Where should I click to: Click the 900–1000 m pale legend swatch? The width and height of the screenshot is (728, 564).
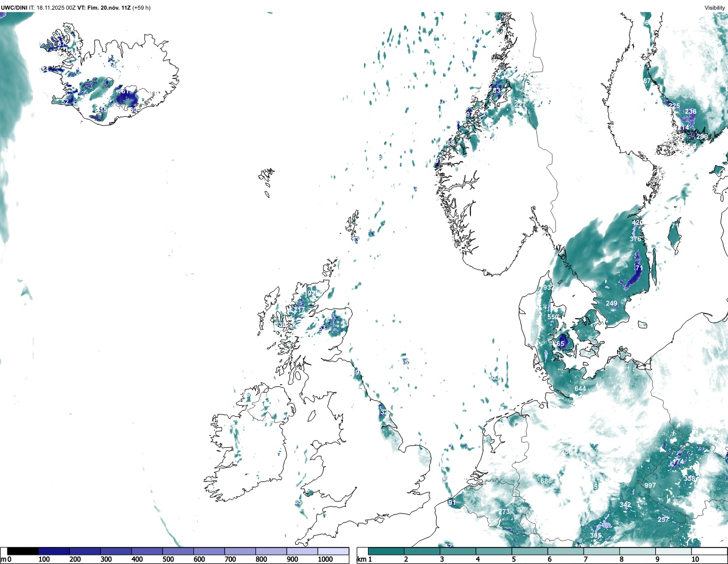302,551
